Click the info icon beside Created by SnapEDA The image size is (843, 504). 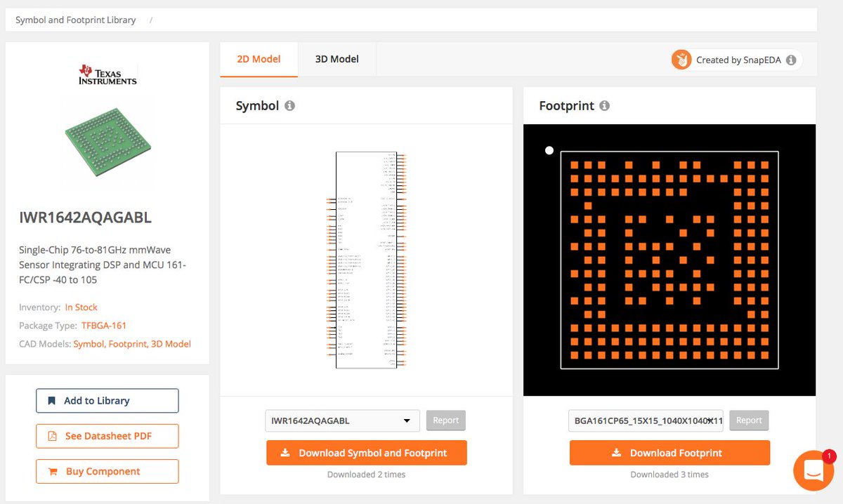pos(791,60)
